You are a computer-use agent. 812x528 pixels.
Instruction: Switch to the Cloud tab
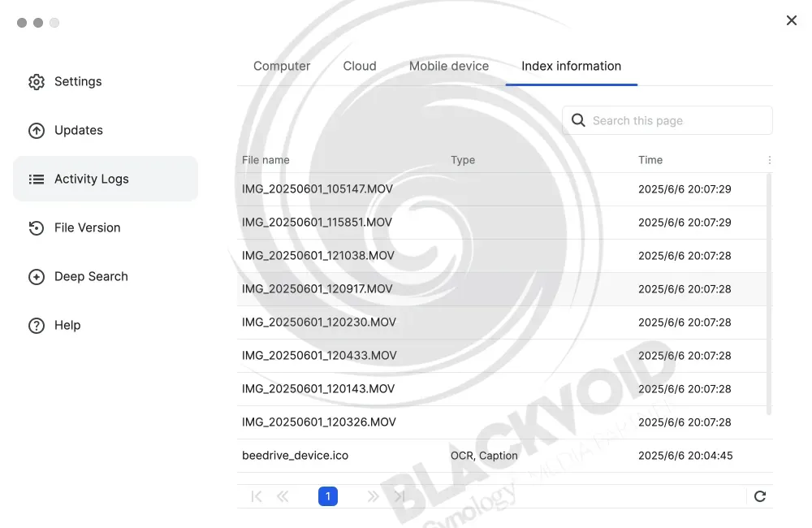click(x=360, y=67)
